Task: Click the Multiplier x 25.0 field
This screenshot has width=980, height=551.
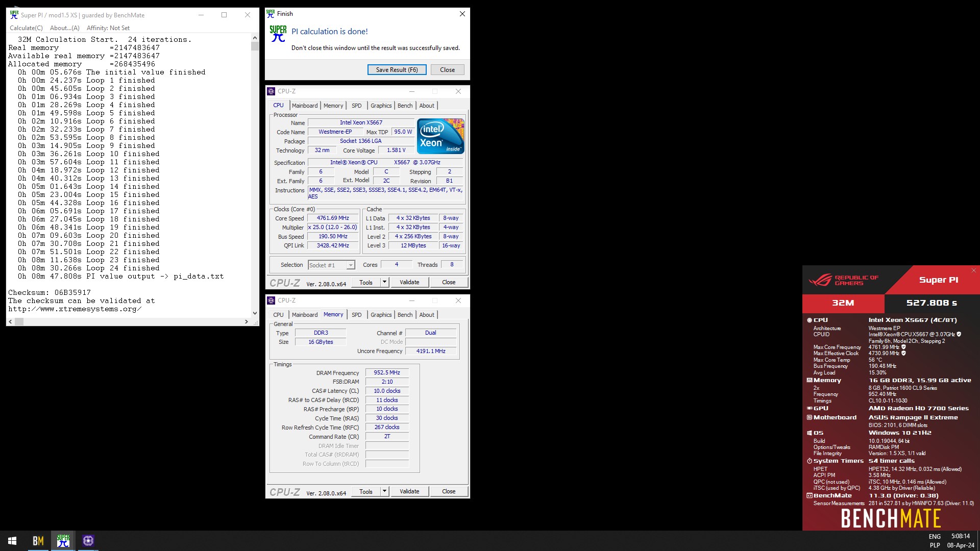Action: 333,227
